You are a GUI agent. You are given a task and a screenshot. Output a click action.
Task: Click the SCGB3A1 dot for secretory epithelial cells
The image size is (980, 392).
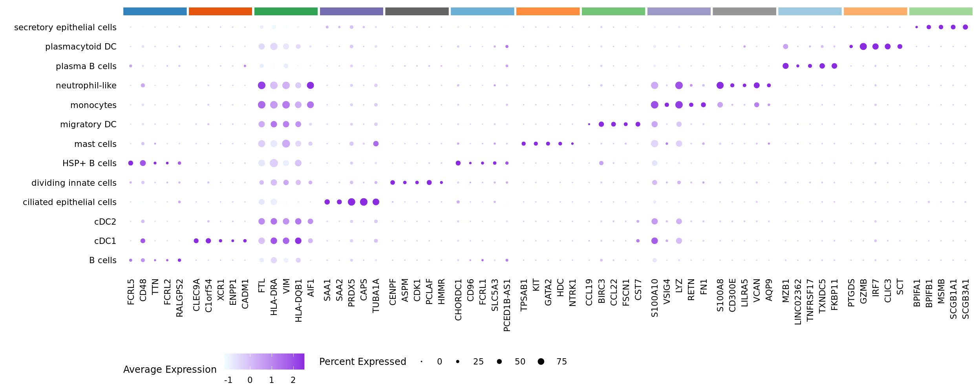point(965,27)
